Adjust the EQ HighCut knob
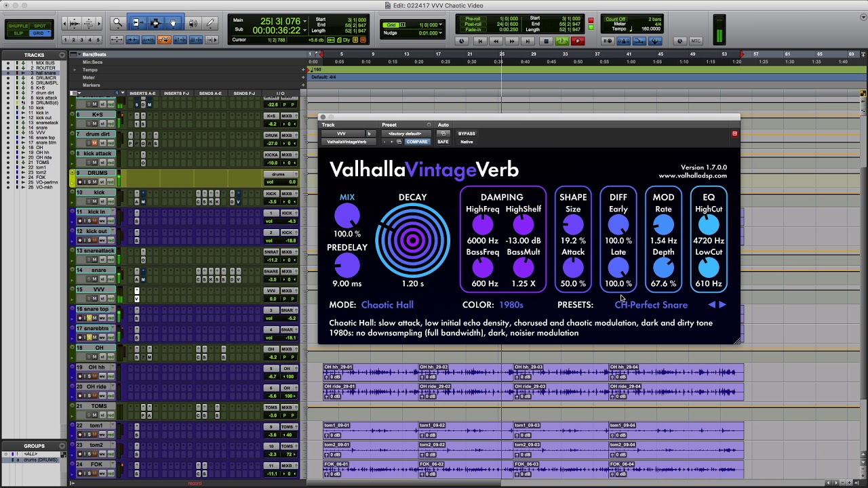 pos(709,225)
